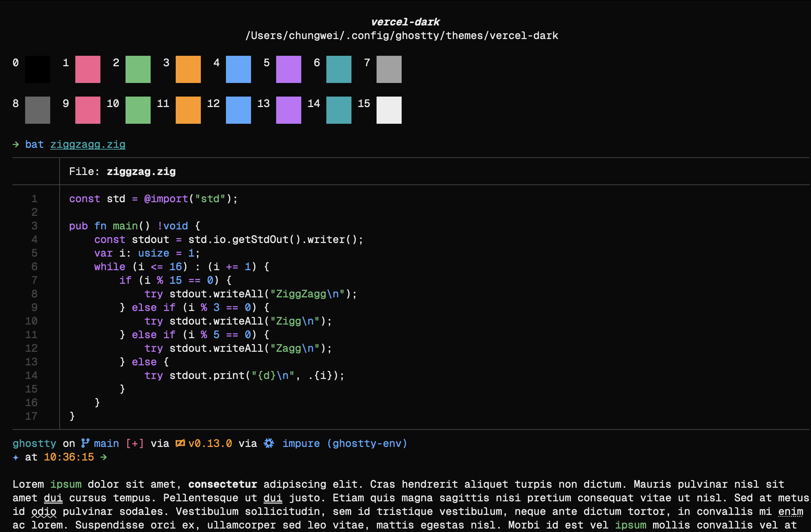
Task: Click the Zig logo icon before v0.13.0
Action: [x=180, y=443]
